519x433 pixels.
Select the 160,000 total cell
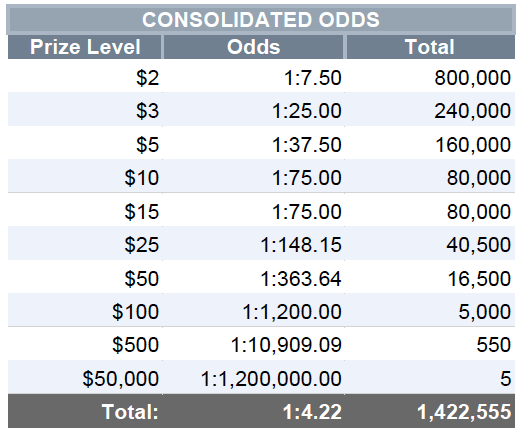click(430, 143)
